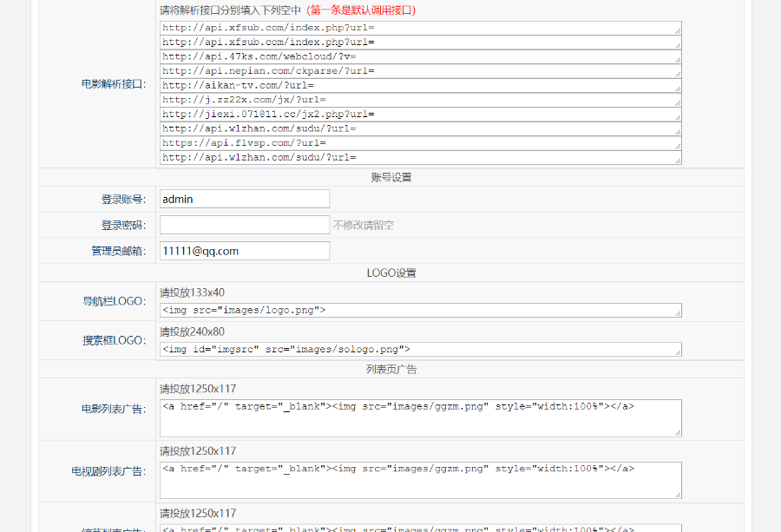Image resolution: width=781 pixels, height=532 pixels.
Task: Focus the https api.flvsp.com interface field
Action: [x=420, y=143]
